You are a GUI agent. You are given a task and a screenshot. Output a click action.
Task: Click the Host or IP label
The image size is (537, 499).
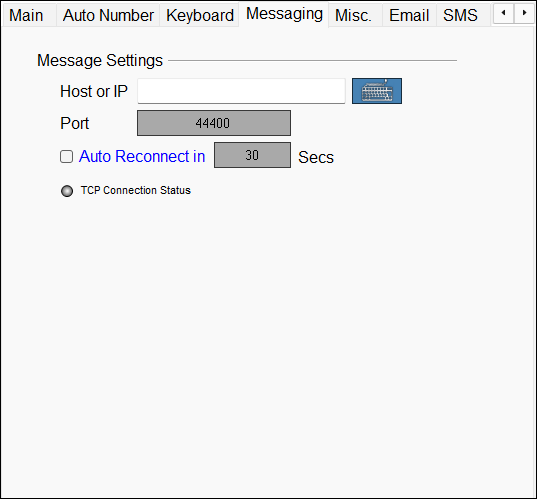[94, 91]
